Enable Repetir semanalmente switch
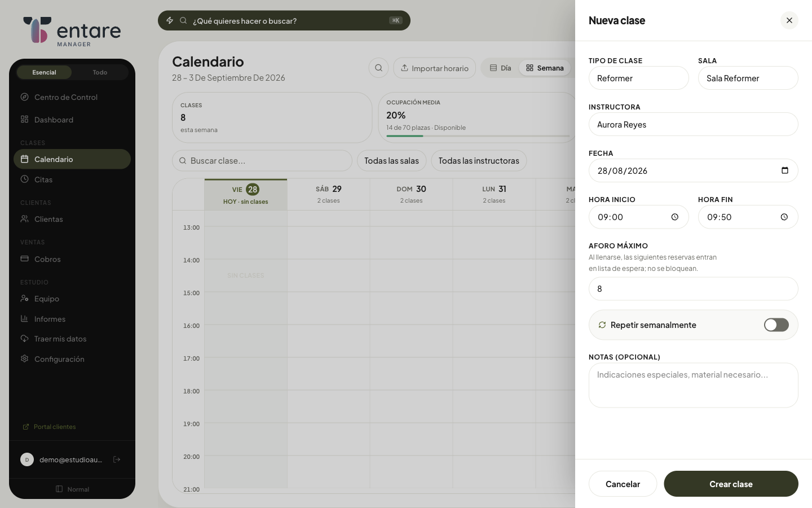 click(776, 325)
